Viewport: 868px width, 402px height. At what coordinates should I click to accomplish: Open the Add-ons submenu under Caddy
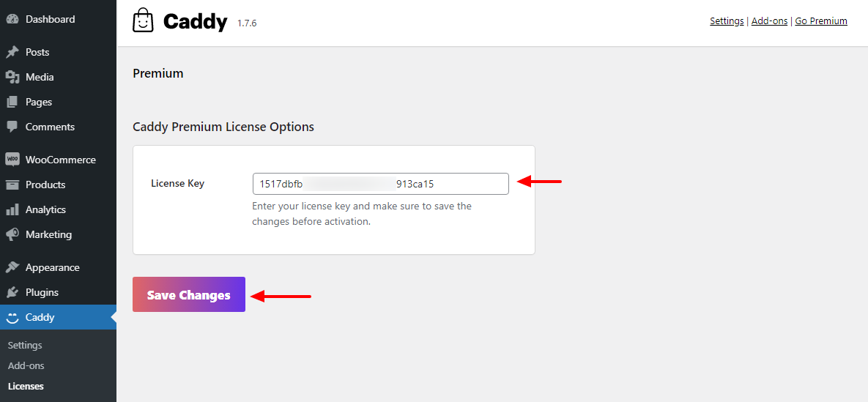pyautogui.click(x=26, y=365)
